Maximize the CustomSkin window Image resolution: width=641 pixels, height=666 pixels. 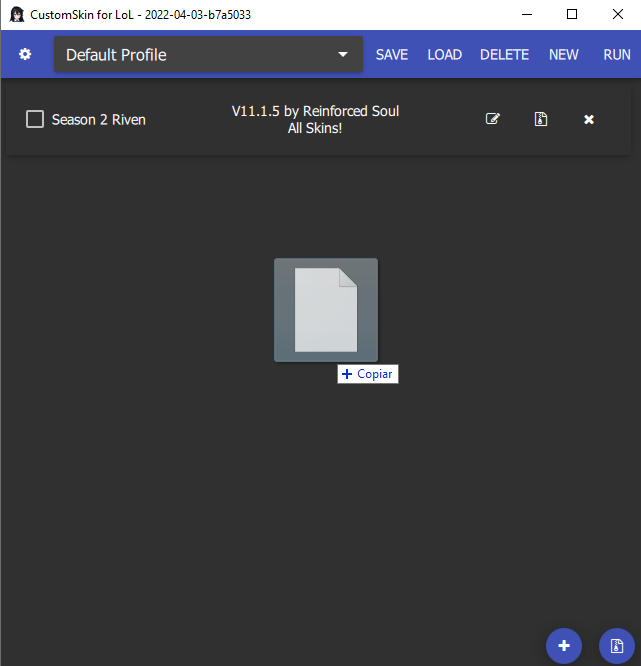572,14
